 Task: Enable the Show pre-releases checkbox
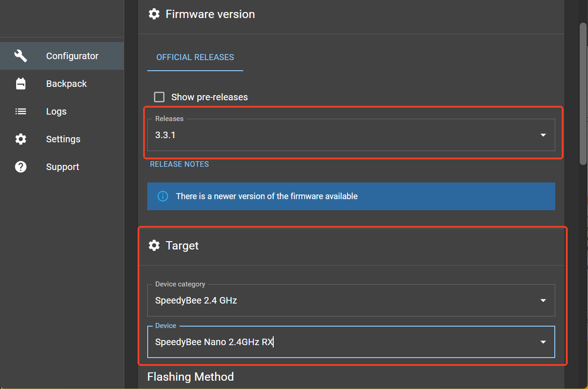[159, 97]
